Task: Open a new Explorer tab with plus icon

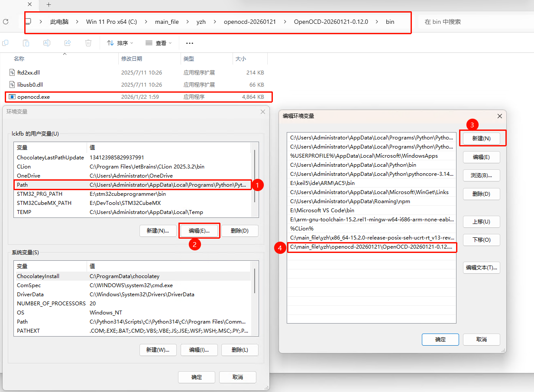Action: [49, 5]
